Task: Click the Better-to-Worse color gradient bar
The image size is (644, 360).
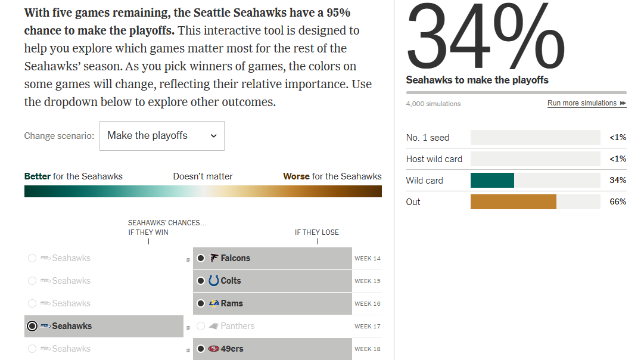Action: [203, 191]
